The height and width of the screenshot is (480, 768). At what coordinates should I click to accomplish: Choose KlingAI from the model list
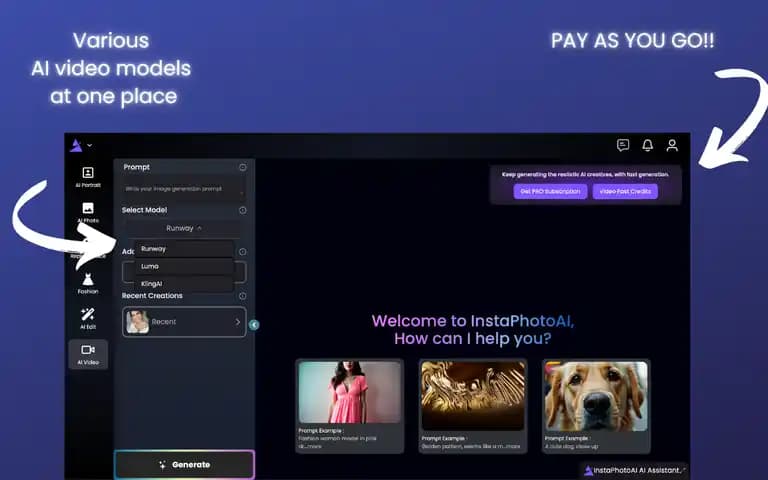point(185,284)
